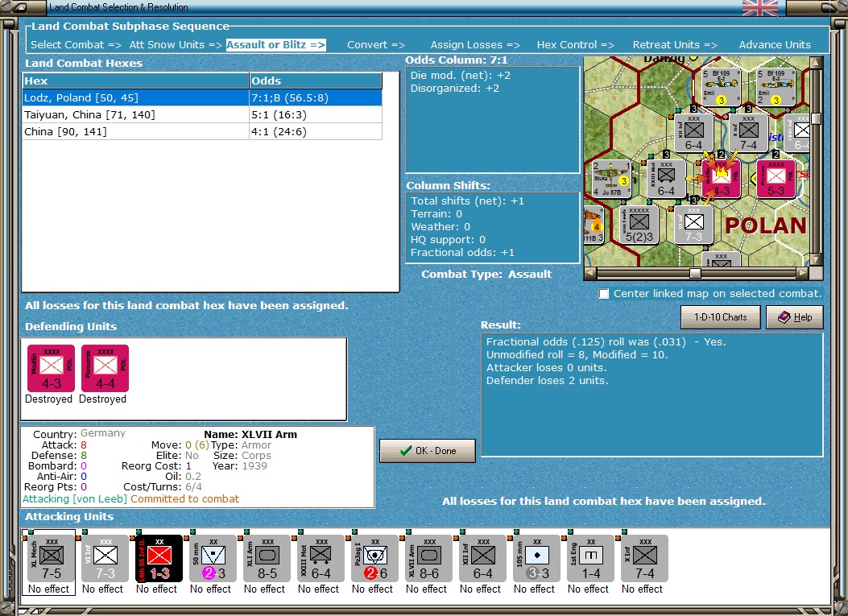
Task: Select the destroyed Modlin 4-3 defending unit
Action: pos(52,368)
